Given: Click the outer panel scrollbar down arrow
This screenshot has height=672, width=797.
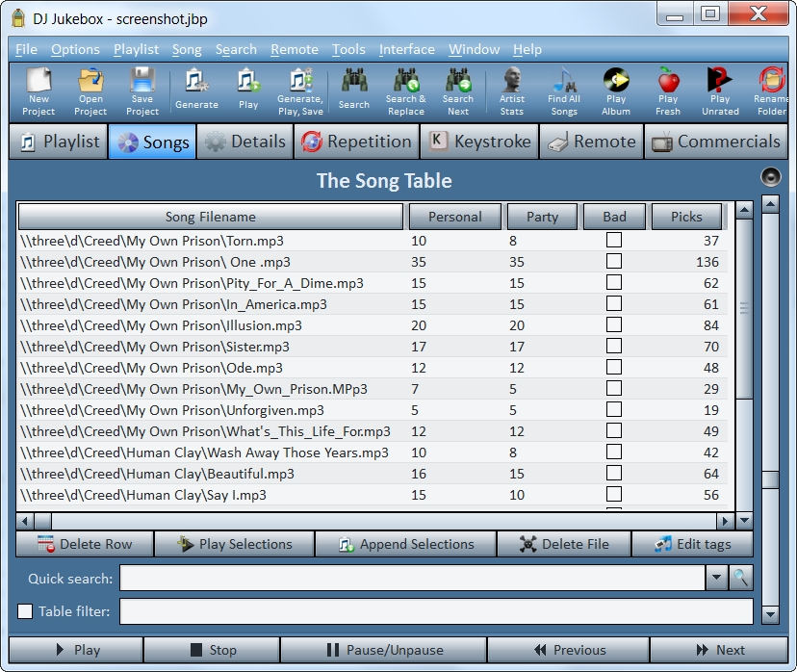Looking at the screenshot, I should click(x=771, y=614).
